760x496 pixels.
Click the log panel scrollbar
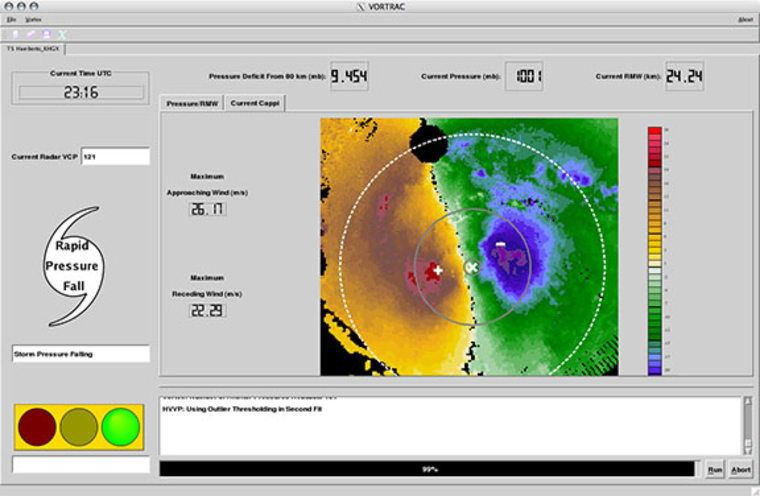coord(748,426)
